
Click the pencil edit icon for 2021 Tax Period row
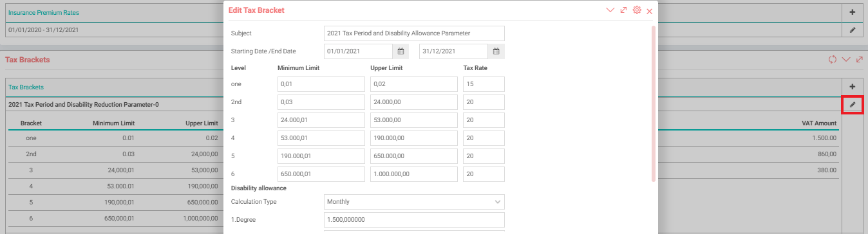click(x=853, y=104)
